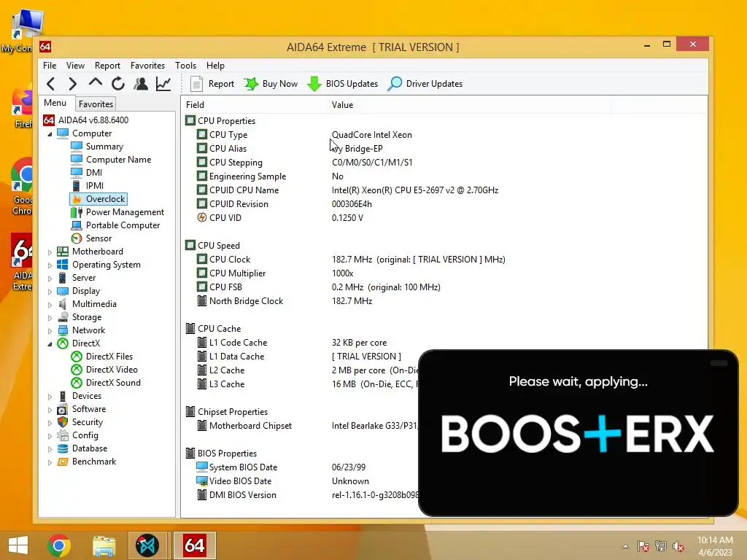Screen dimensions: 747x560
Task: Switch to the Favorites tab in sidebar
Action: [96, 104]
